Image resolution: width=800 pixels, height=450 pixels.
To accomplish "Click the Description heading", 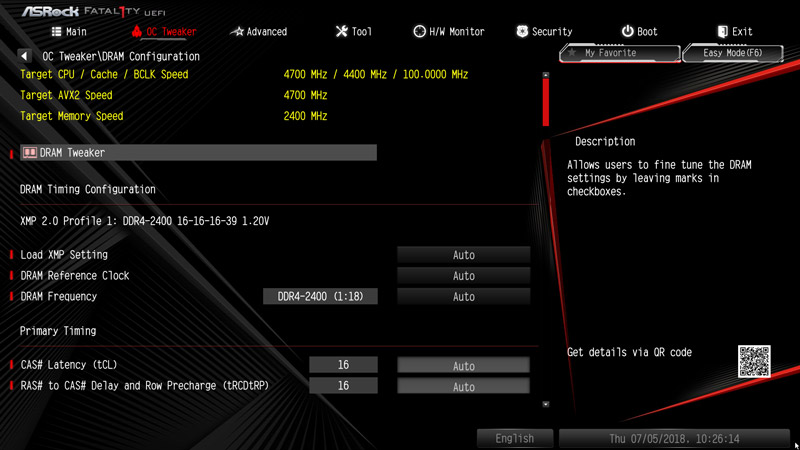I will click(x=605, y=141).
